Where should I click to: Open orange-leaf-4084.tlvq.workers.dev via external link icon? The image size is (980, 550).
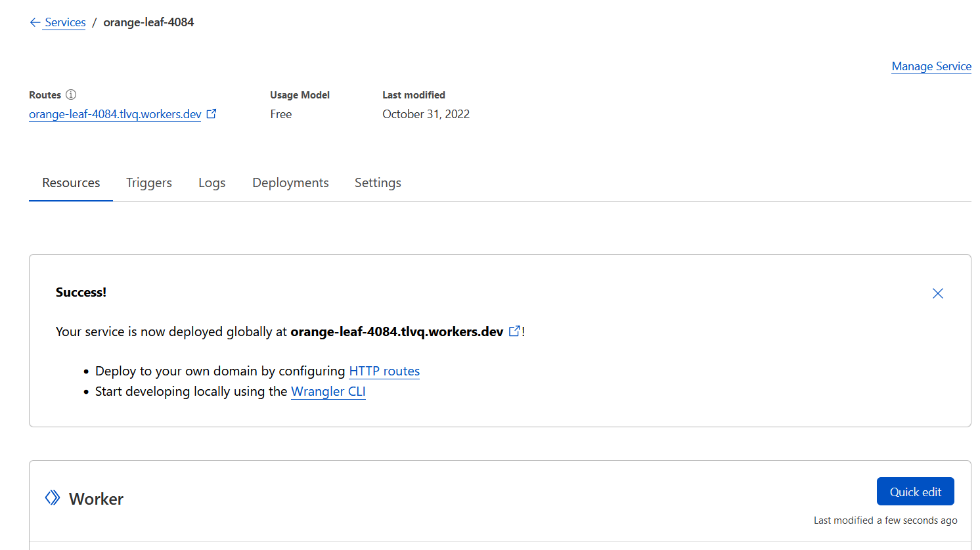click(212, 113)
